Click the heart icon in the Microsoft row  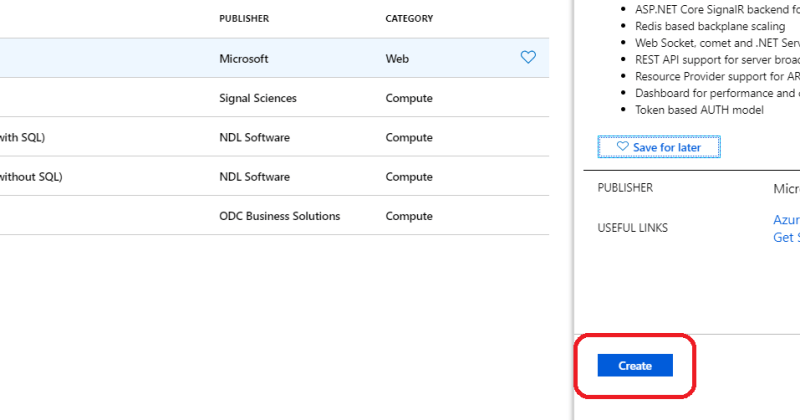[x=529, y=58]
